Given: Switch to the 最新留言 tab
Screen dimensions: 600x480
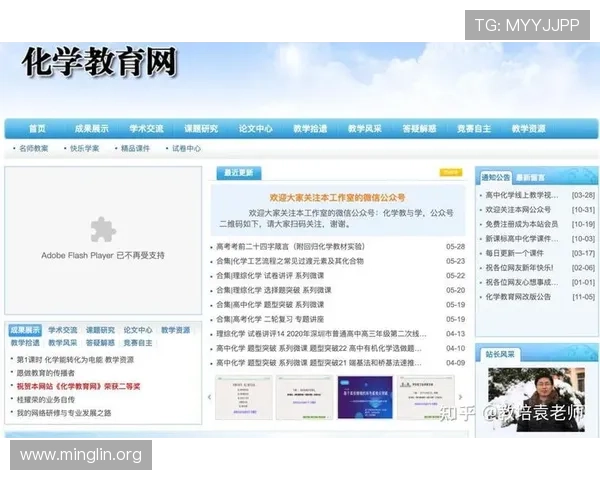Looking at the screenshot, I should click(530, 178).
